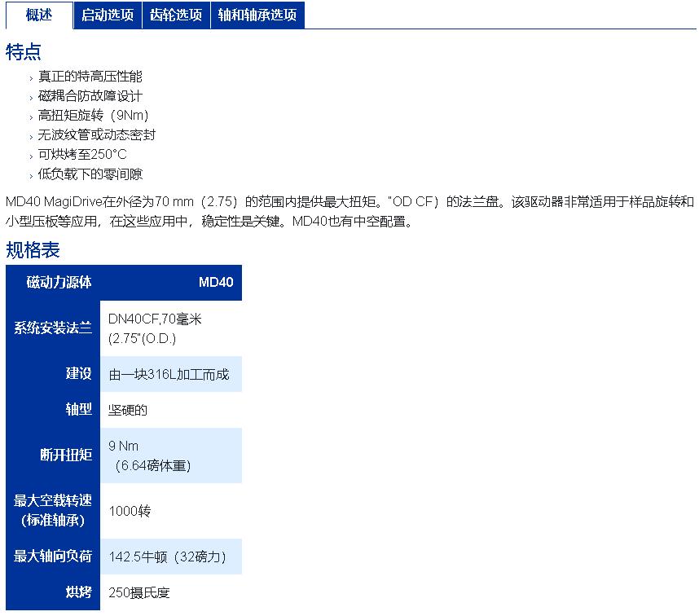Click row label 建设
This screenshot has width=699, height=616.
53,373
